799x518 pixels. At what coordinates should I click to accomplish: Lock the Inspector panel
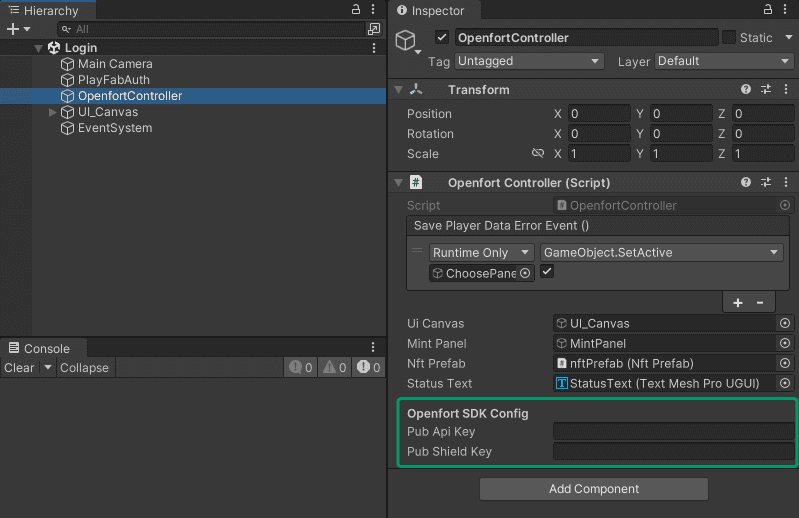tap(767, 9)
